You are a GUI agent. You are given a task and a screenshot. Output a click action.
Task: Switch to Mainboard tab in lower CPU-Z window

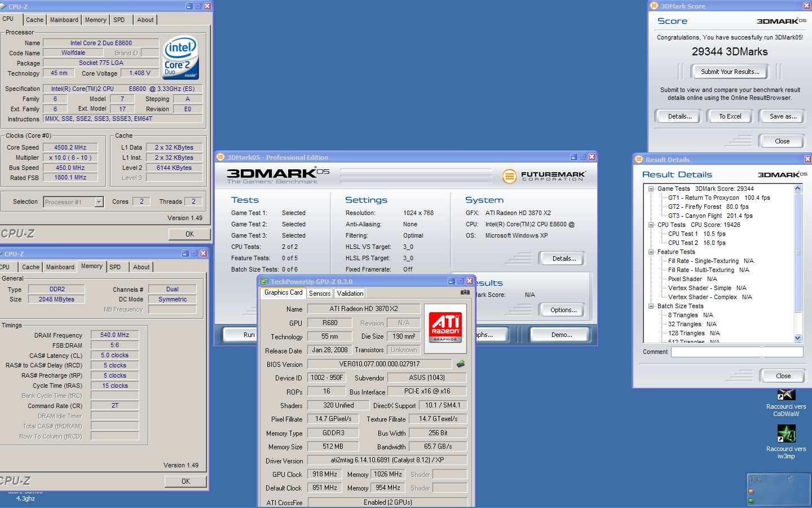coord(60,267)
